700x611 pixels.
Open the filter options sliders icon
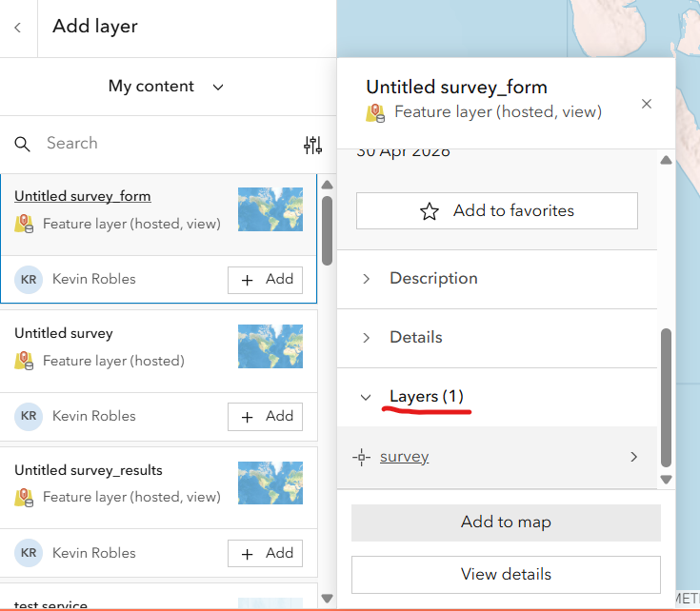point(313,145)
